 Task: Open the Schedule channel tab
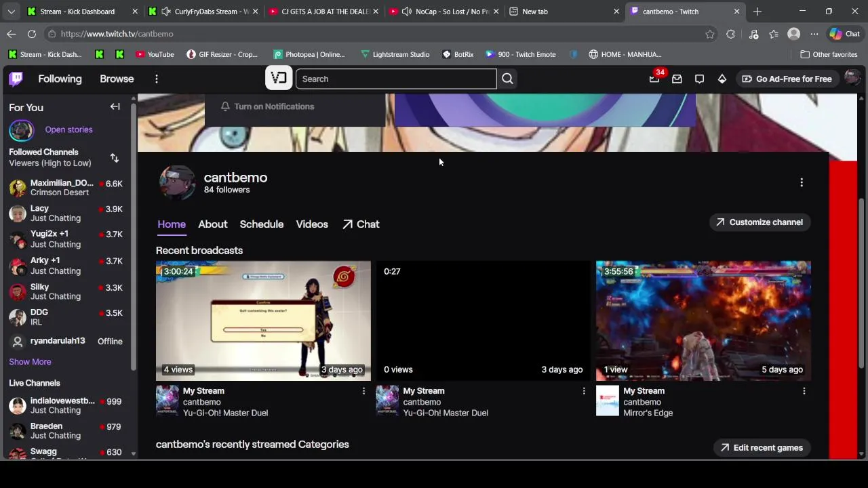tap(262, 224)
